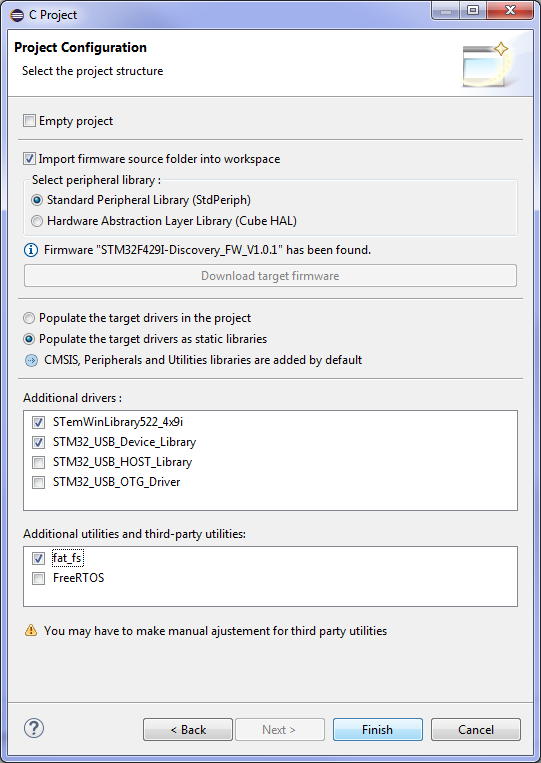Click the warning triangle icon
This screenshot has height=763, width=541.
(x=31, y=631)
